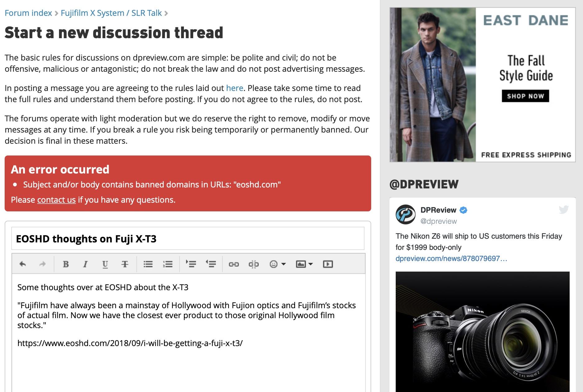Image resolution: width=583 pixels, height=392 pixels.
Task: Edit the subject field 'EOSHD thoughts on Fuji X-T3'
Action: click(188, 238)
